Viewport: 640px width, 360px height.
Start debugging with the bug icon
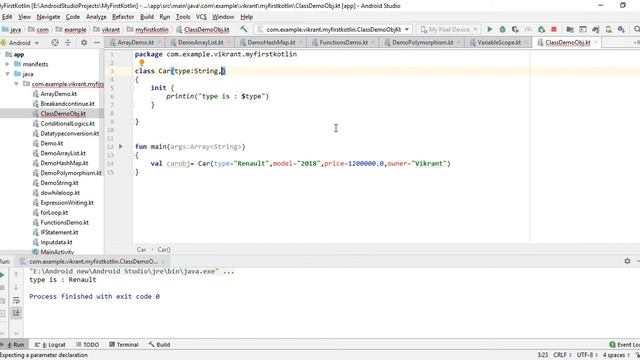502,29
